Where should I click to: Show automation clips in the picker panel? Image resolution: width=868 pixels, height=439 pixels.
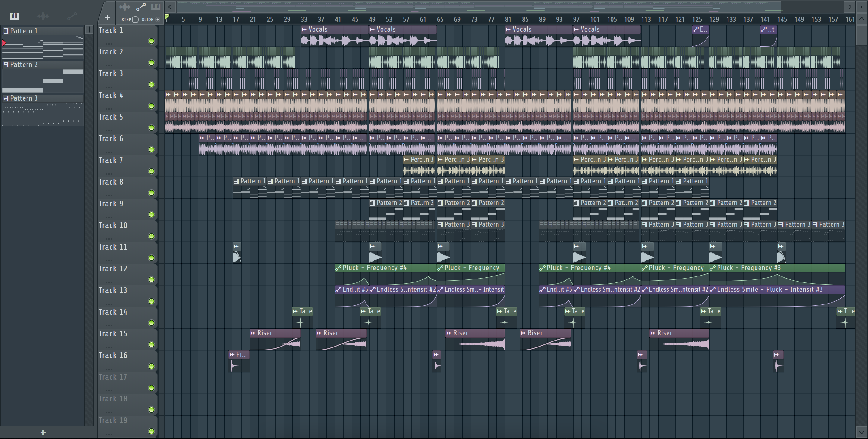tap(72, 16)
